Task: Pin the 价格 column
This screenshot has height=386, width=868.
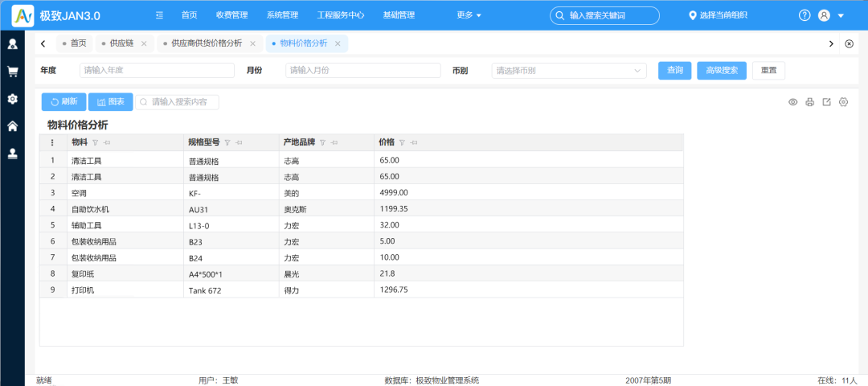Action: (414, 143)
